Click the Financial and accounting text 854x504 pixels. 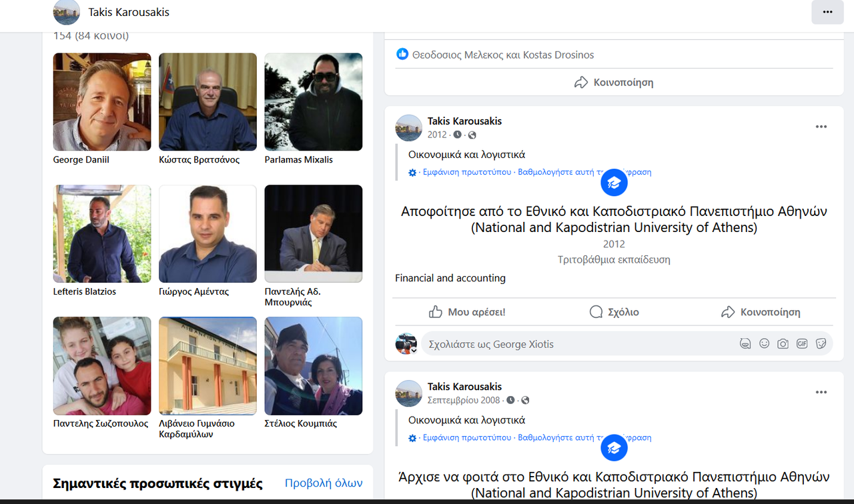tap(450, 278)
